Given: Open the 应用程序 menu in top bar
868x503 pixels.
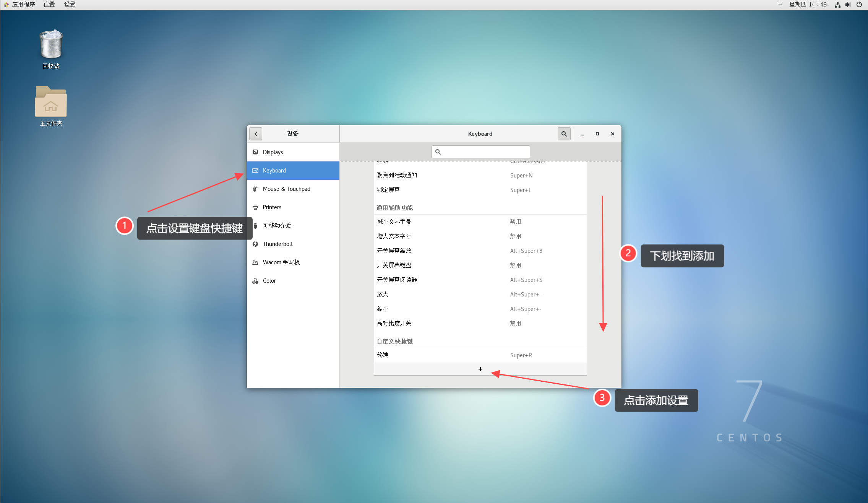Looking at the screenshot, I should [19, 5].
